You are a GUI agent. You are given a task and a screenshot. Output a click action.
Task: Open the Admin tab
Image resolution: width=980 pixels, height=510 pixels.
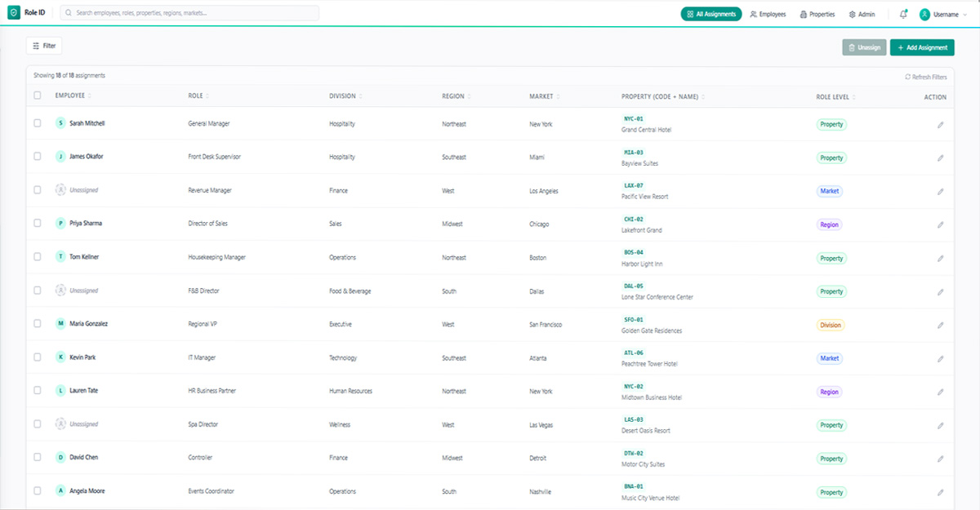click(862, 14)
